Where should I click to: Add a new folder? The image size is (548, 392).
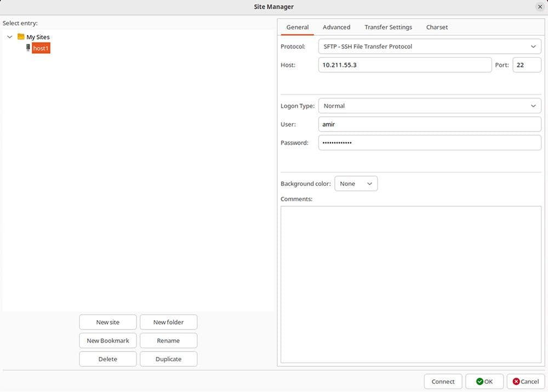[168, 322]
